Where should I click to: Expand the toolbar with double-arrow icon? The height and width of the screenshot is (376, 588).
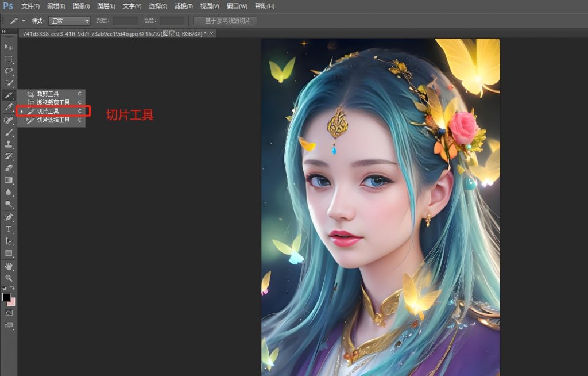[x=4, y=32]
